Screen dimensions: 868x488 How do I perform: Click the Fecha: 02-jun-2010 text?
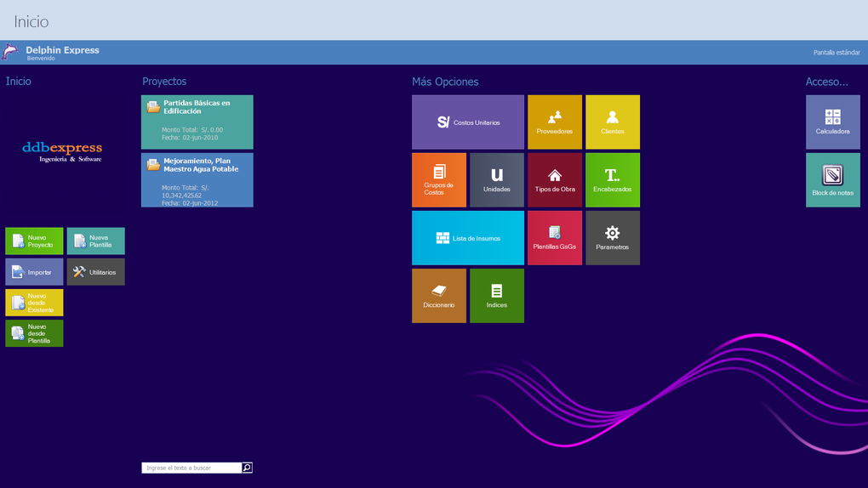[x=189, y=137]
